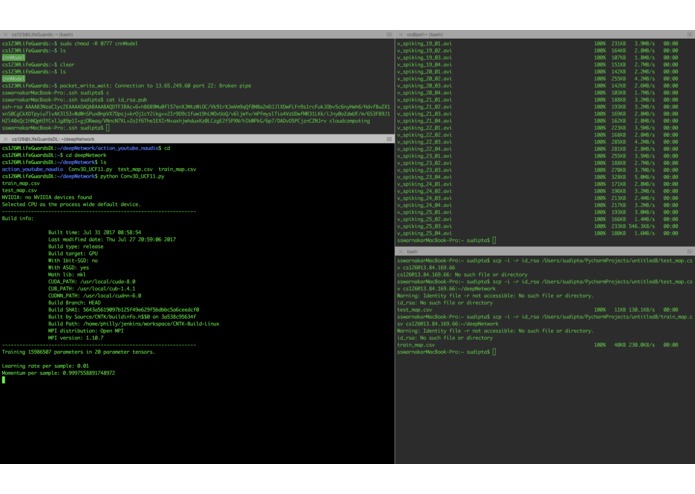Image resolution: width=695 pixels, height=494 pixels.
Task: Click 'With 1bit-SGD: no' line
Action: (73, 261)
